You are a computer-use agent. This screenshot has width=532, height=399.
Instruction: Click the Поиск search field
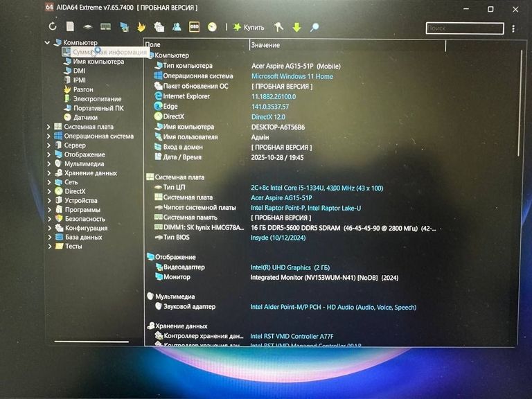point(465,28)
